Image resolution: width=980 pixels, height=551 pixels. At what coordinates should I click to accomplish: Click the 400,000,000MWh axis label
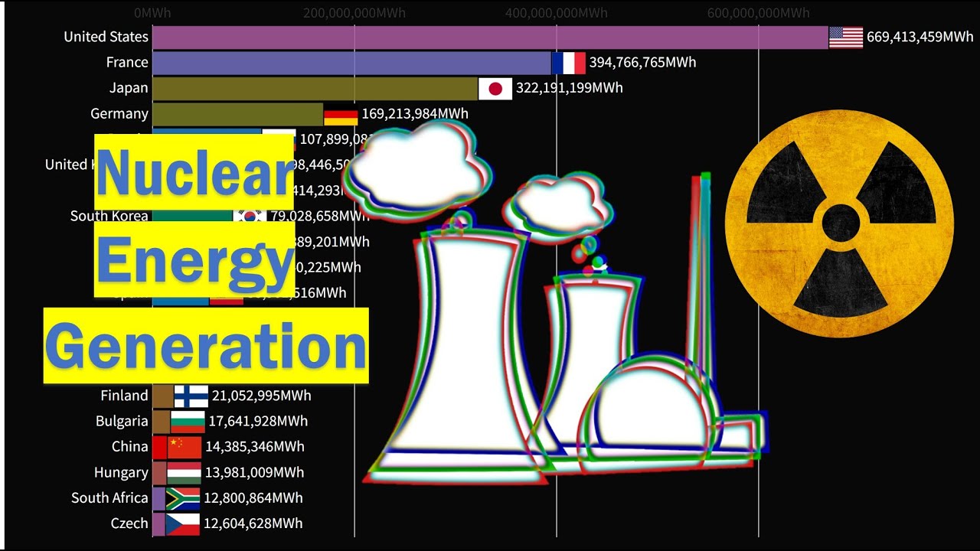click(557, 13)
